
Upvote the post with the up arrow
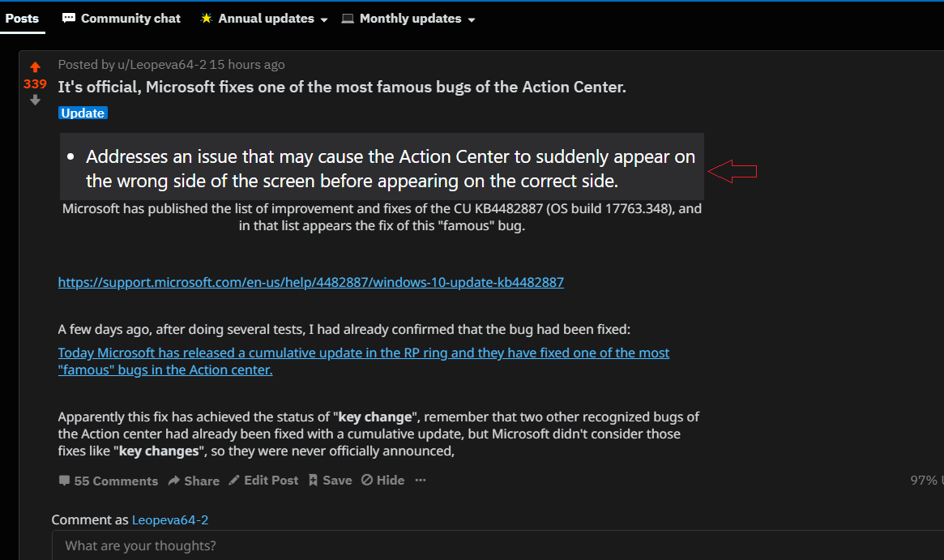coord(34,66)
